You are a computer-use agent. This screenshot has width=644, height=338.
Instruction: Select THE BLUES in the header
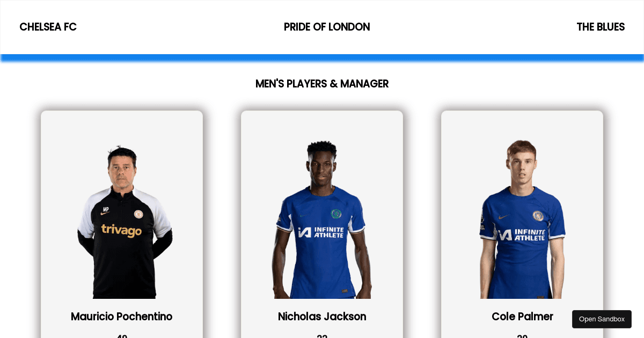click(x=601, y=27)
